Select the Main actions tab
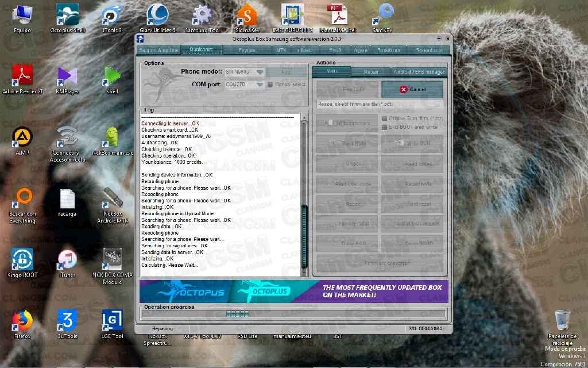 pos(331,71)
